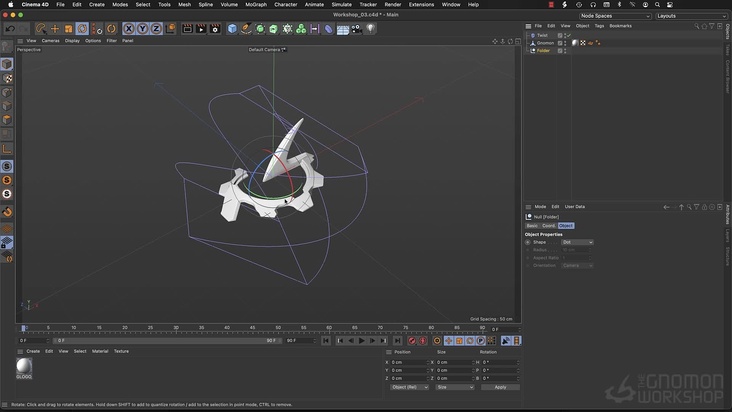
Task: Click the Undo arrow icon
Action: click(x=10, y=29)
